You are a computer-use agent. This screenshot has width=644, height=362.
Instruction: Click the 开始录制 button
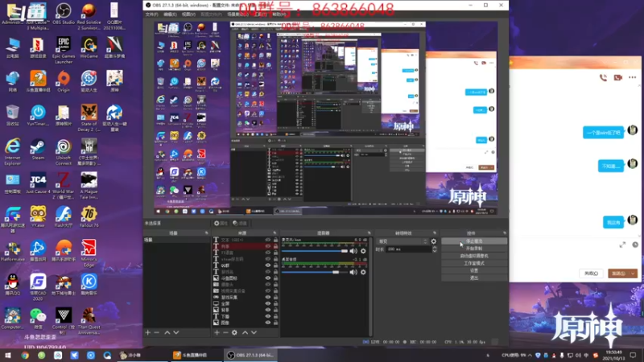pyautogui.click(x=474, y=249)
